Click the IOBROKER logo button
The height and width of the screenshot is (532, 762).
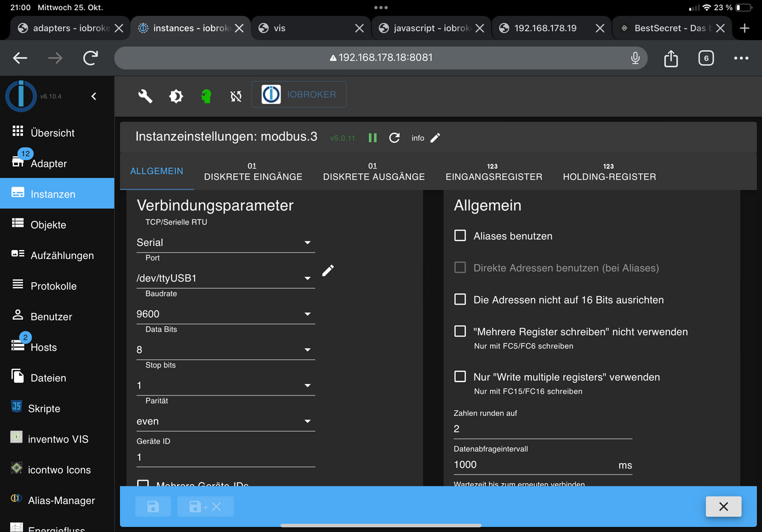[x=299, y=95]
